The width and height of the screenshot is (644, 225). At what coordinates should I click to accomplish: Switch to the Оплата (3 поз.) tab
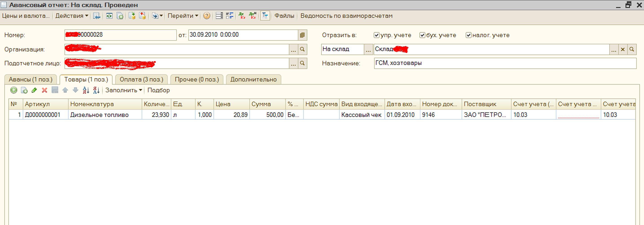coord(141,79)
